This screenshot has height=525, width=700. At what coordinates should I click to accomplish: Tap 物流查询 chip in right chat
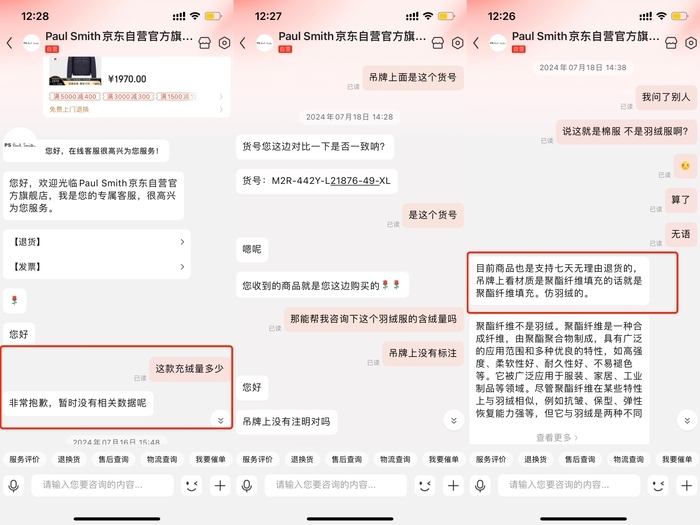tap(629, 459)
